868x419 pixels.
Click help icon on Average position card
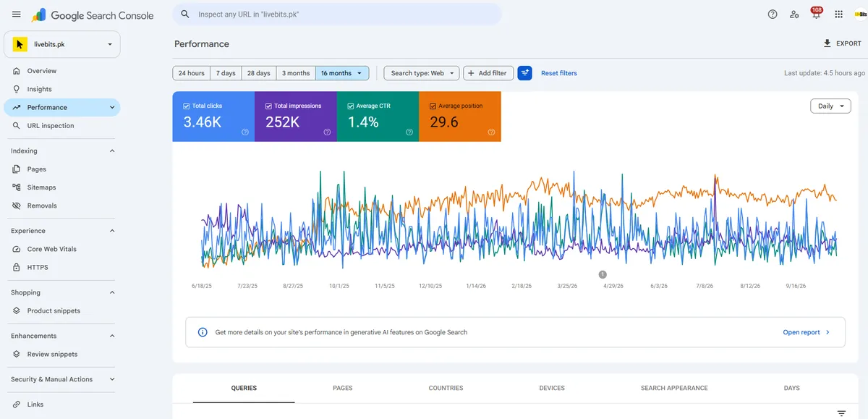coord(491,132)
